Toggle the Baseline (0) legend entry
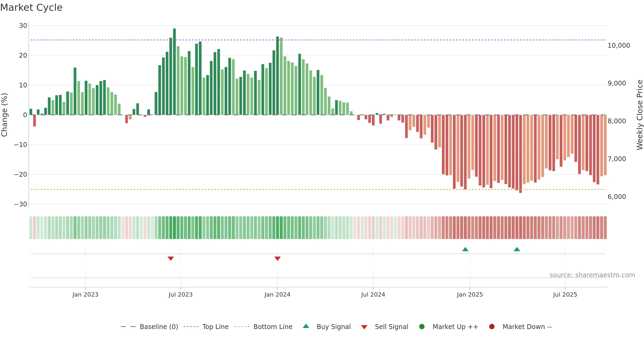 coord(149,327)
